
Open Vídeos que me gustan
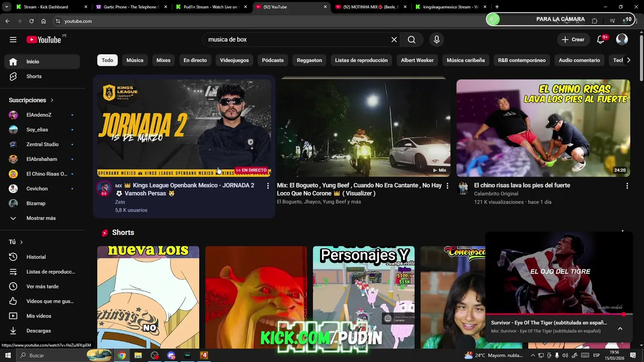42,301
